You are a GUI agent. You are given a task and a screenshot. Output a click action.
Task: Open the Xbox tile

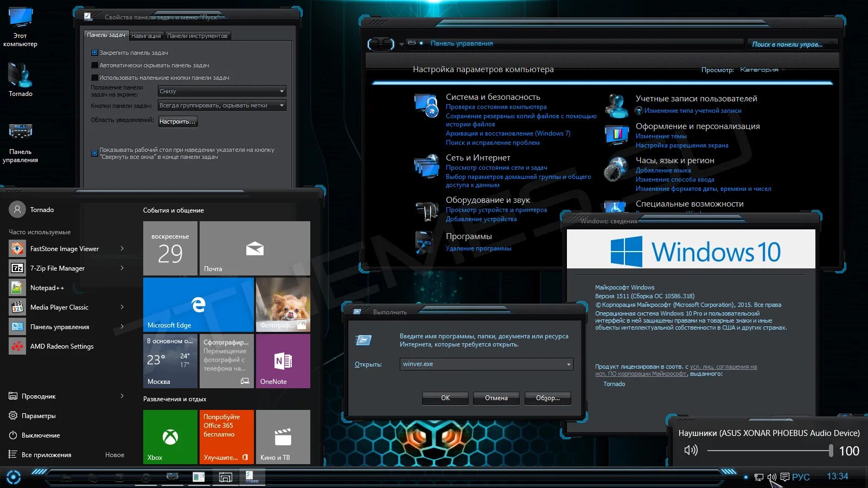pyautogui.click(x=170, y=437)
